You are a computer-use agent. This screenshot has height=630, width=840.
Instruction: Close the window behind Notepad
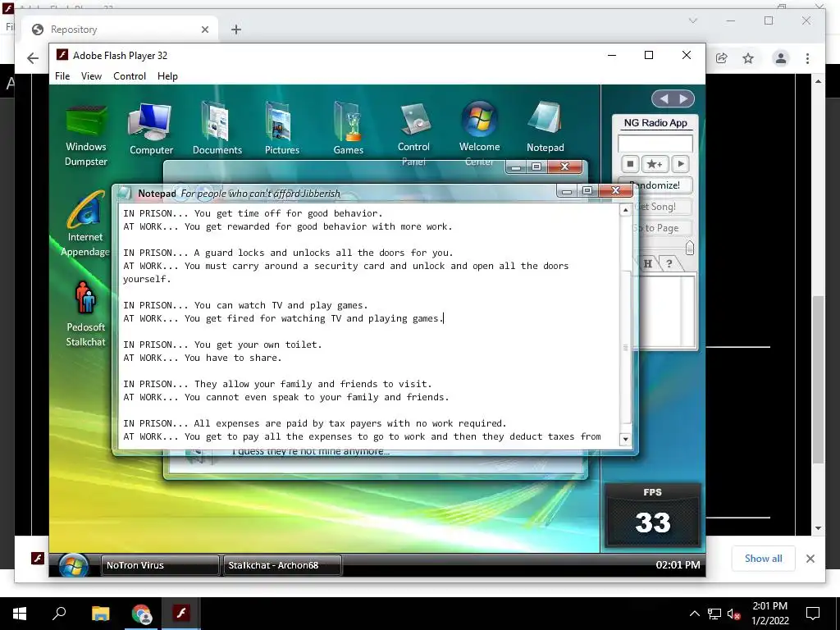pos(564,167)
